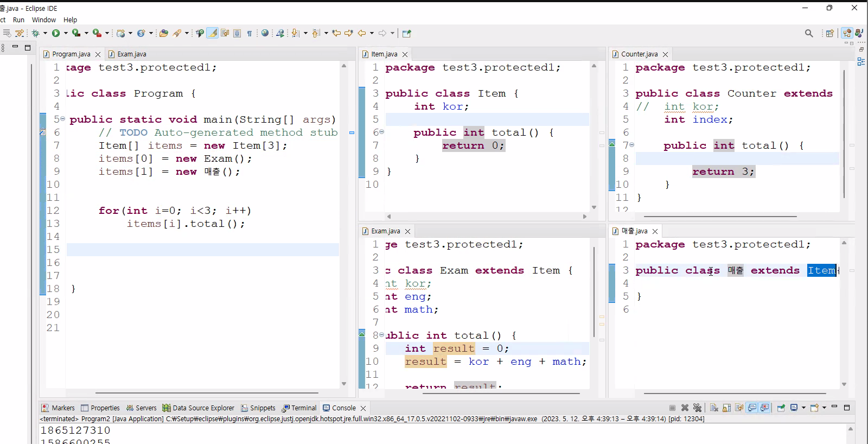This screenshot has height=444, width=868.
Task: Open the internal Web Browser globe icon
Action: (x=265, y=33)
